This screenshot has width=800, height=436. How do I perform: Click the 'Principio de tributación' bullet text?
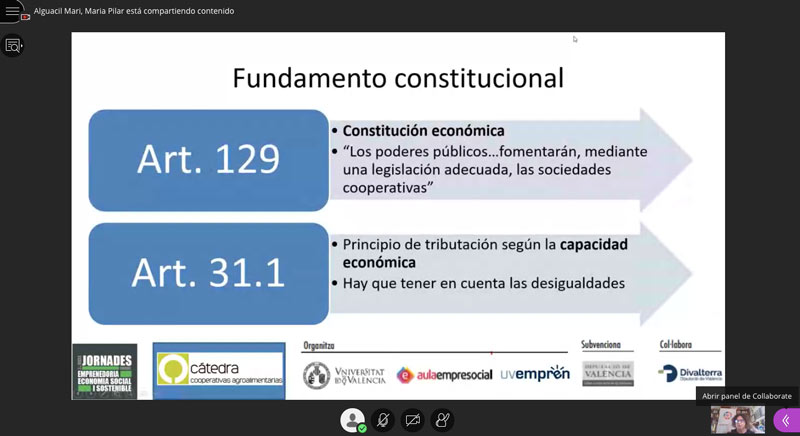pos(485,253)
